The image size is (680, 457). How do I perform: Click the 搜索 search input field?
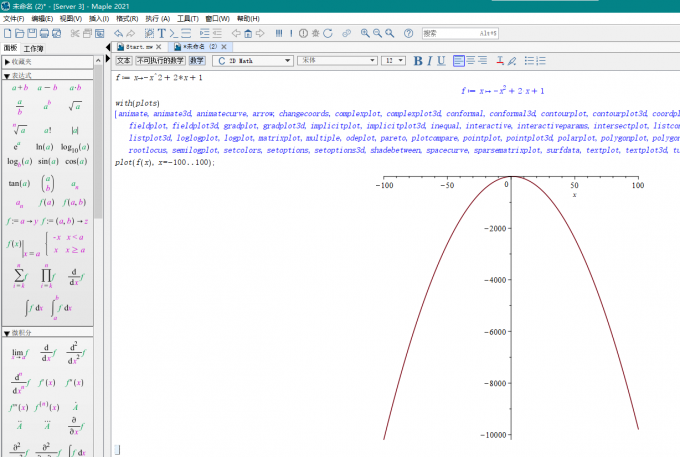tap(460, 33)
